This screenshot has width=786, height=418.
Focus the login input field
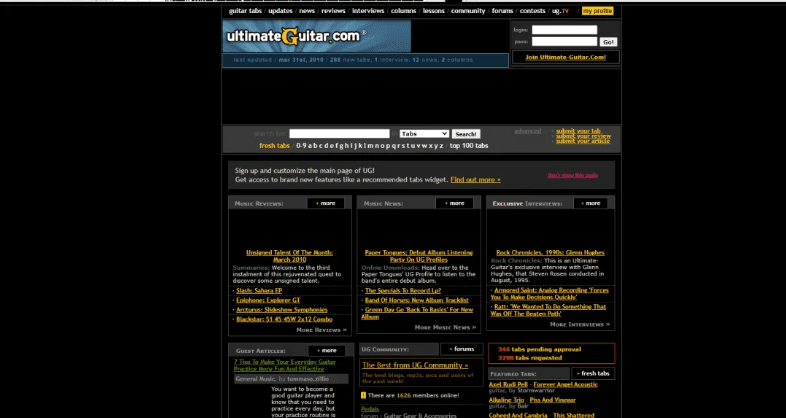tap(564, 30)
